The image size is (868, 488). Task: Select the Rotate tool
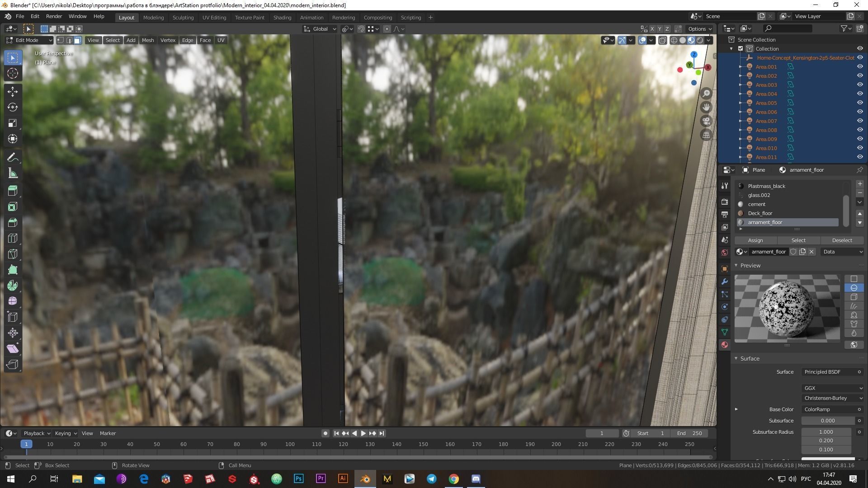click(x=13, y=107)
